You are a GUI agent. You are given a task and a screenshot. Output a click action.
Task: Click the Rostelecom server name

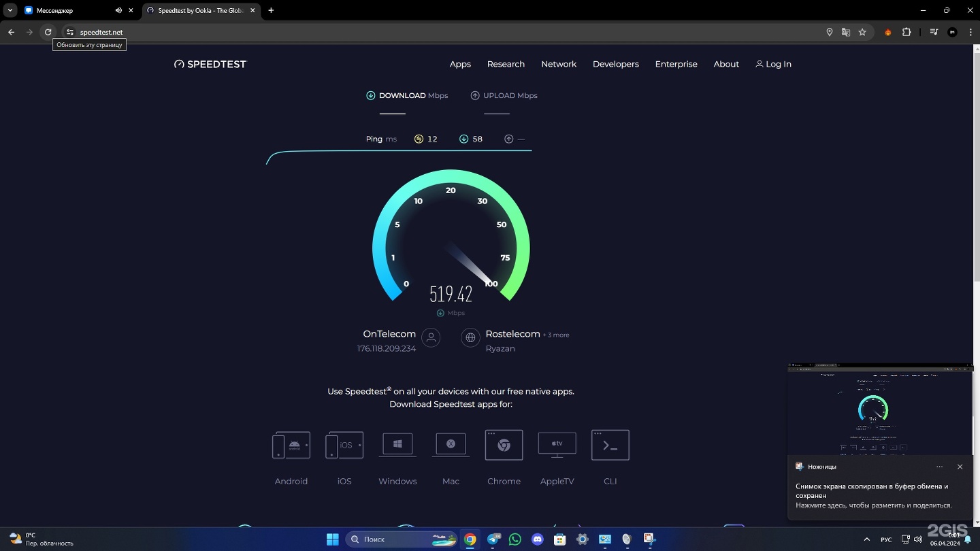coord(512,334)
